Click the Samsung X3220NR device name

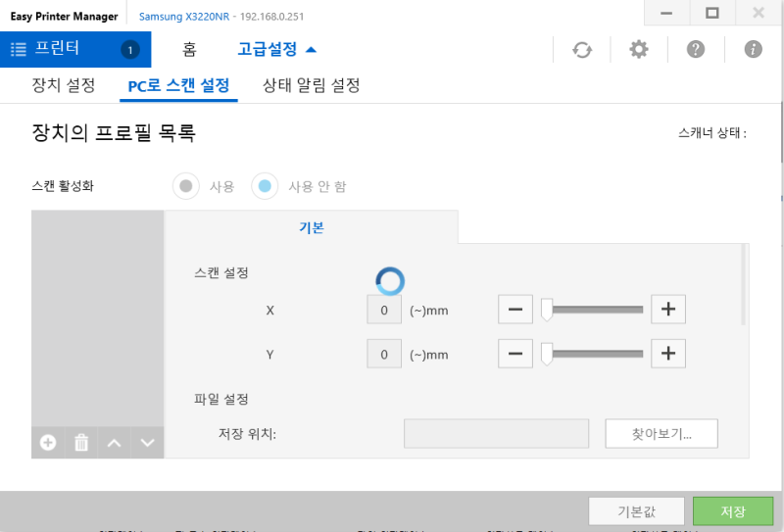coord(184,17)
